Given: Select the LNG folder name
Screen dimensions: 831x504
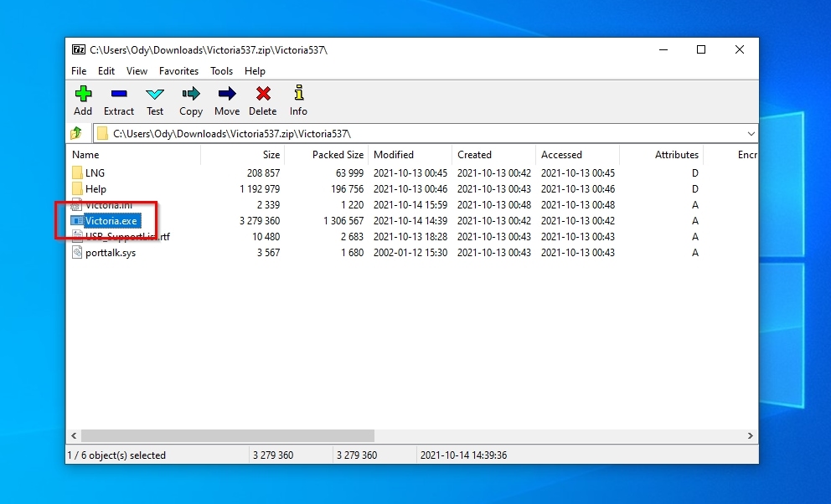Looking at the screenshot, I should click(x=95, y=173).
